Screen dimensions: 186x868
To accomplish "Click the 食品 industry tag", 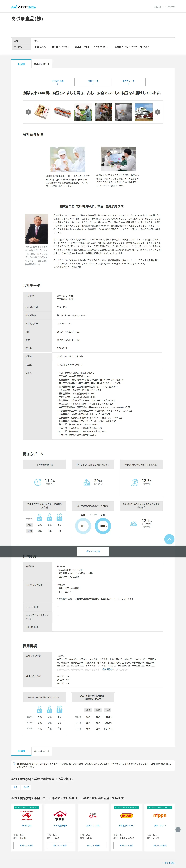I will pos(15,787).
